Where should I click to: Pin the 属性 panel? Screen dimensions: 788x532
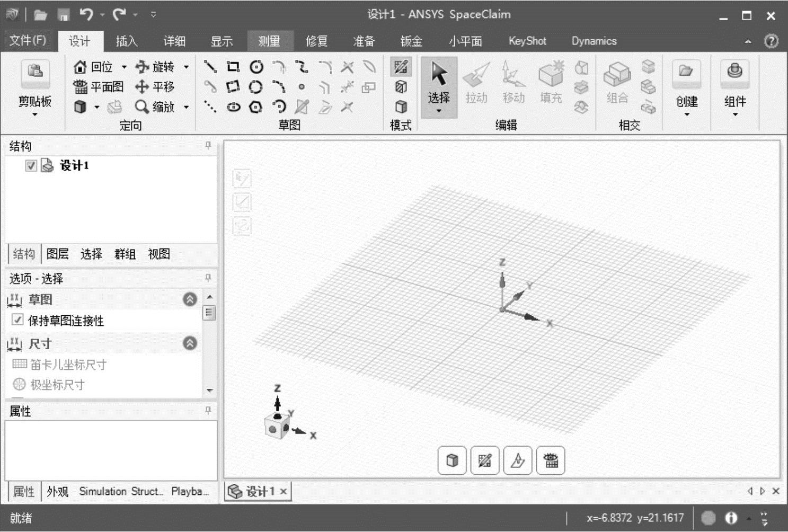(x=208, y=410)
